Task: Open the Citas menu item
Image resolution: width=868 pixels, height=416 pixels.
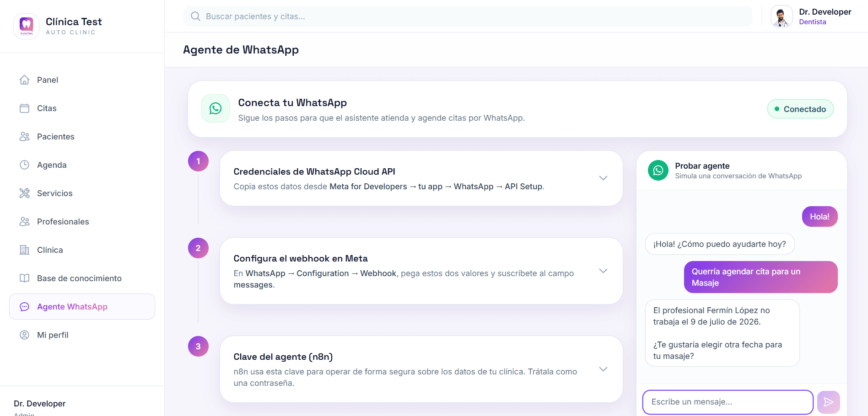Action: tap(82, 108)
